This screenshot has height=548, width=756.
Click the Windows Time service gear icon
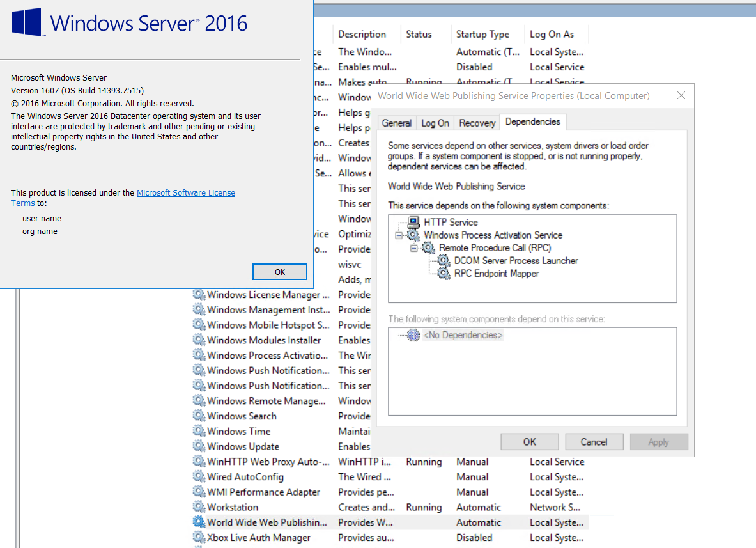[199, 431]
